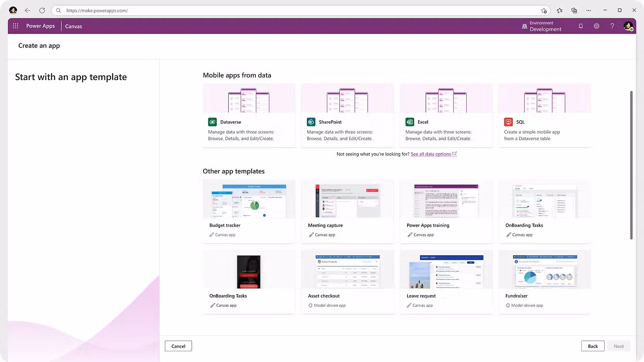This screenshot has width=644, height=362.
Task: Click the Dataverse icon
Action: pyautogui.click(x=212, y=122)
